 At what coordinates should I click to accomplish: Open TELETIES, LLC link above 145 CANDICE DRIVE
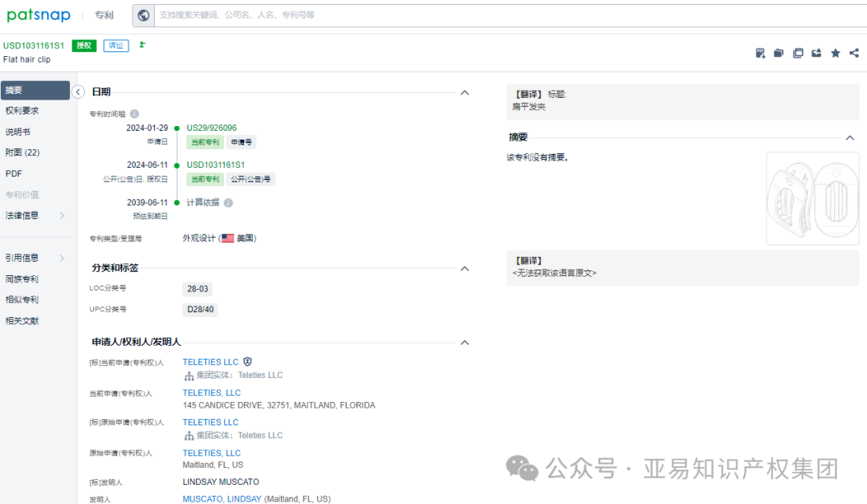click(212, 393)
